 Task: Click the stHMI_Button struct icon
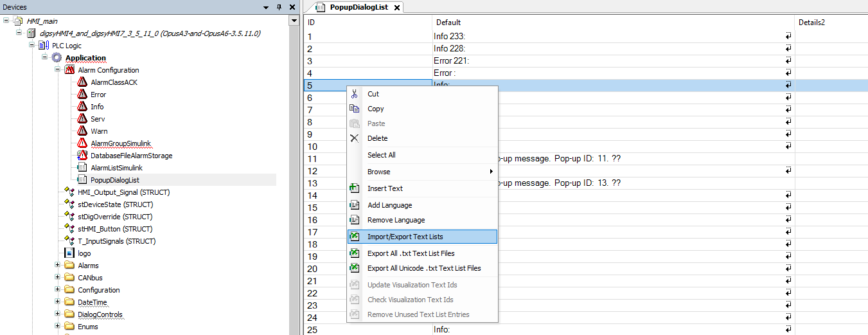pos(69,229)
